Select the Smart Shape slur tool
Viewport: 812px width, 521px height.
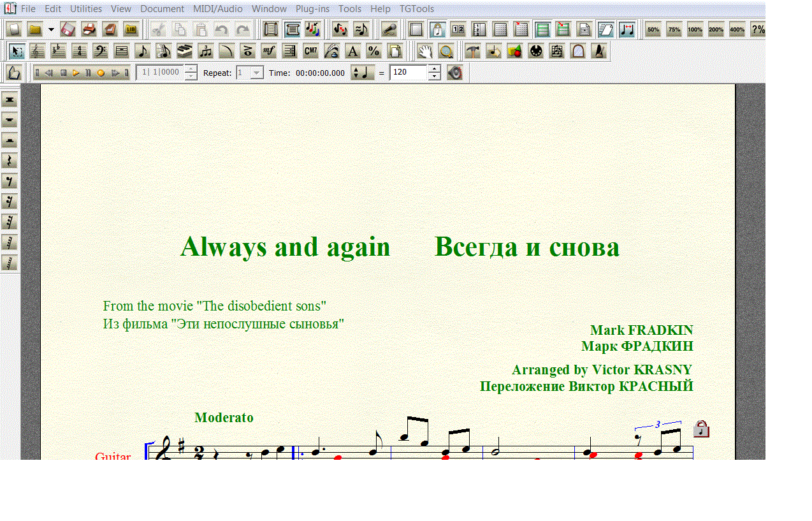click(226, 51)
